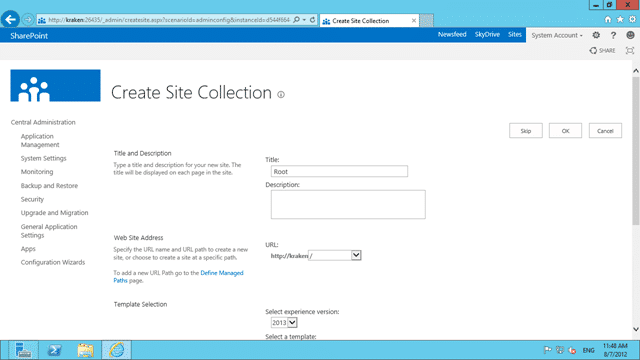Open Configuration Wizards
The width and height of the screenshot is (640, 360).
[53, 262]
